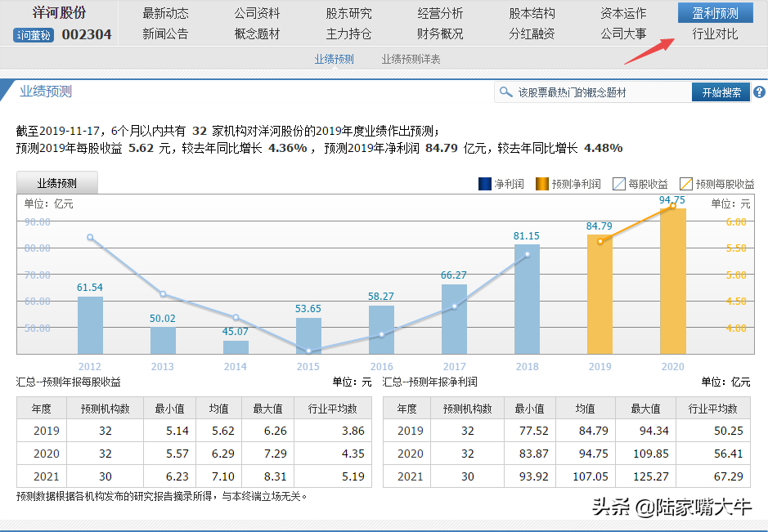Viewport: 768px width, 532px height.
Task: Click the 4.48% growth figure
Action: [x=603, y=148]
